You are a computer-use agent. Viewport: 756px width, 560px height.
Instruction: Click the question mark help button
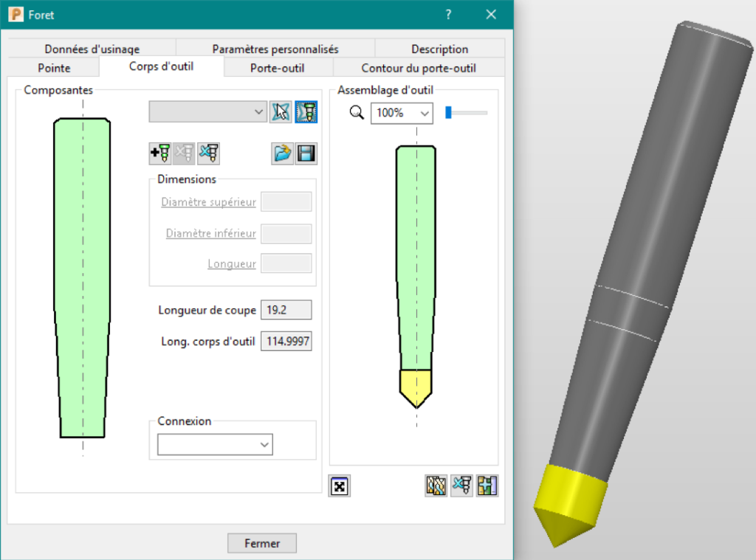pyautogui.click(x=448, y=15)
